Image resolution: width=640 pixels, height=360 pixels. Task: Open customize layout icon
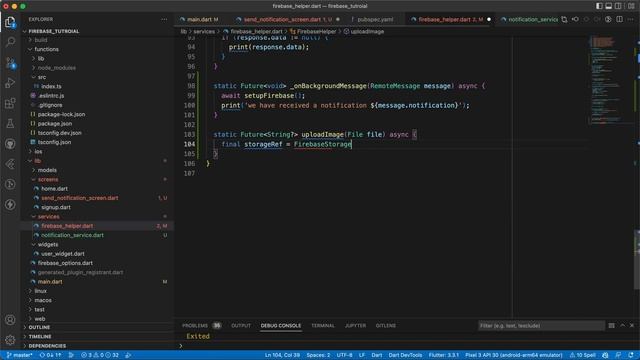(631, 6)
